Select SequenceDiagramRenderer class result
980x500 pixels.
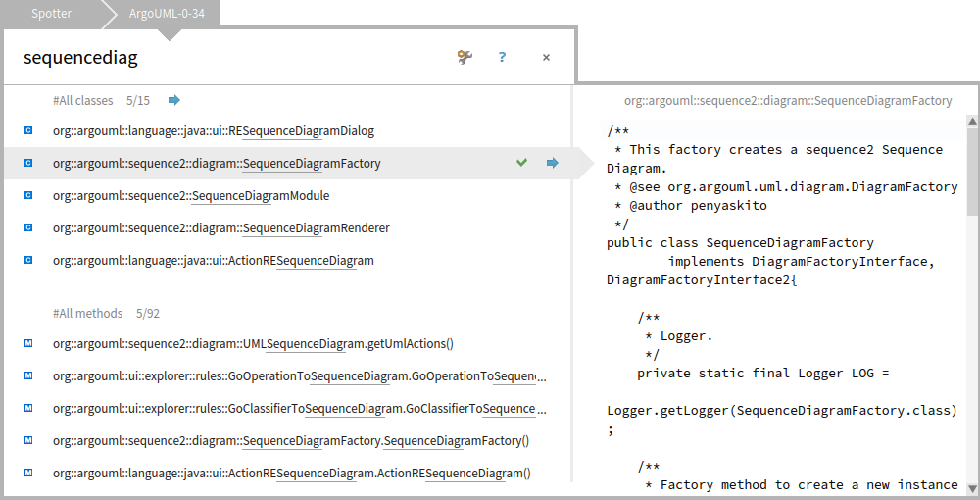tap(287, 227)
